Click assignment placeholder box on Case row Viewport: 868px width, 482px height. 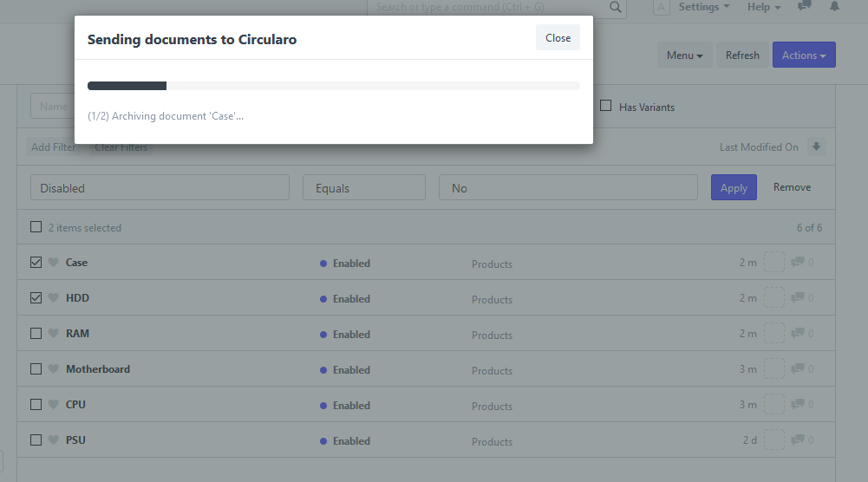pyautogui.click(x=773, y=262)
